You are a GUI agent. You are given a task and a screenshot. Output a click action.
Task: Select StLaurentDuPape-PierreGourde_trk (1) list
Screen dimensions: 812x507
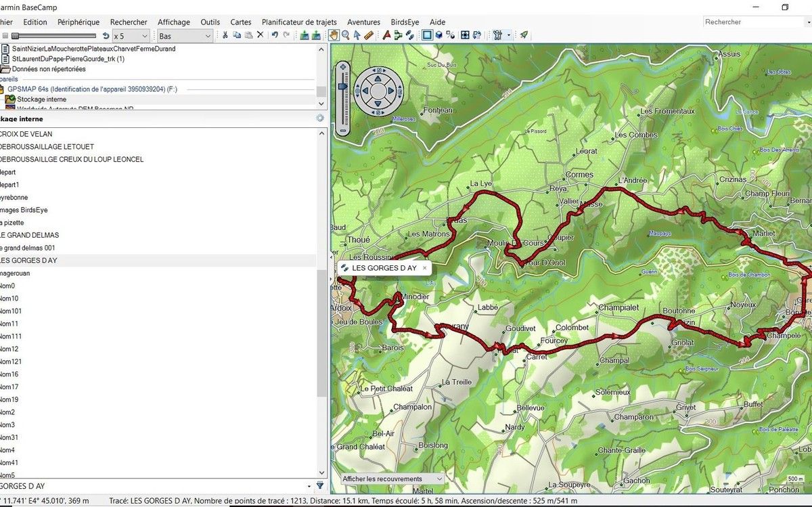click(x=68, y=59)
